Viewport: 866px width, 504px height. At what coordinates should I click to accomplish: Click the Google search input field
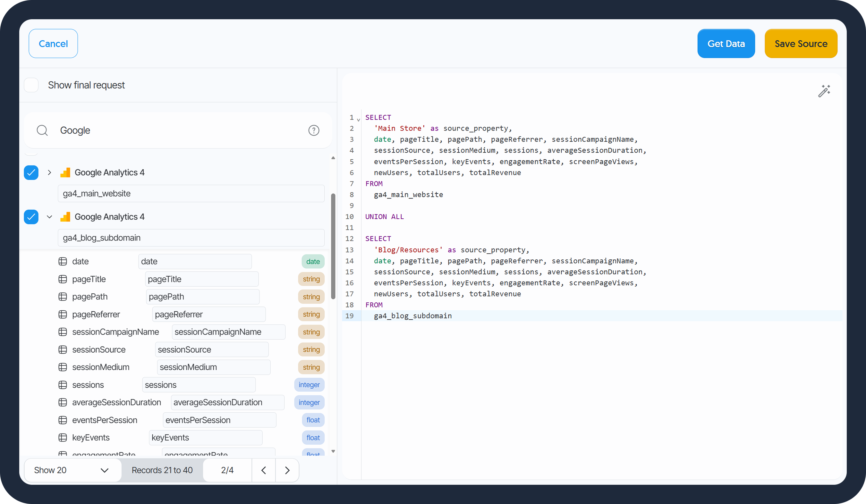[179, 130]
